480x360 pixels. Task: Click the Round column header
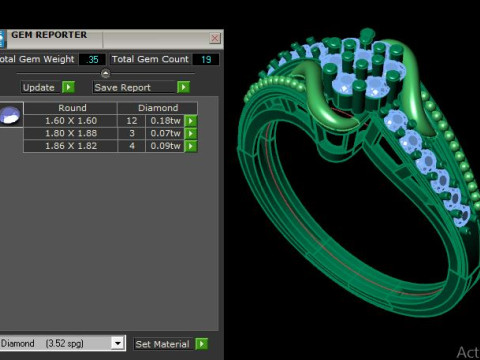pyautogui.click(x=70, y=108)
